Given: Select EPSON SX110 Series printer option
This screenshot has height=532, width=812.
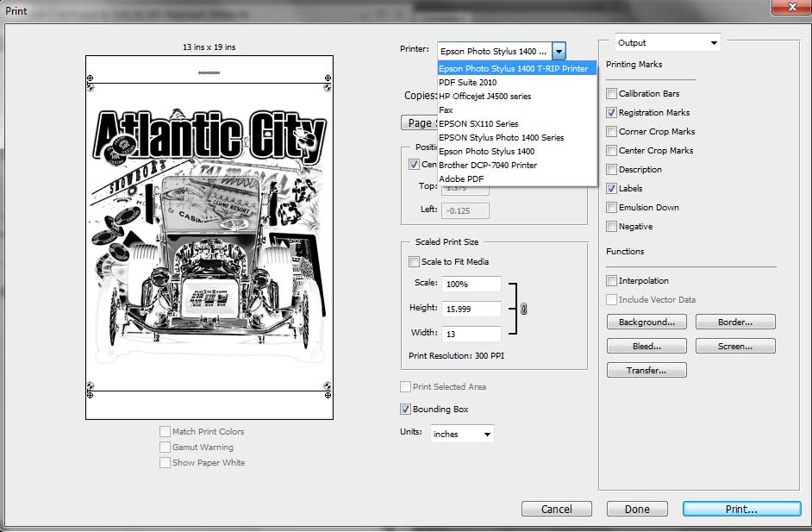Looking at the screenshot, I should 478,124.
